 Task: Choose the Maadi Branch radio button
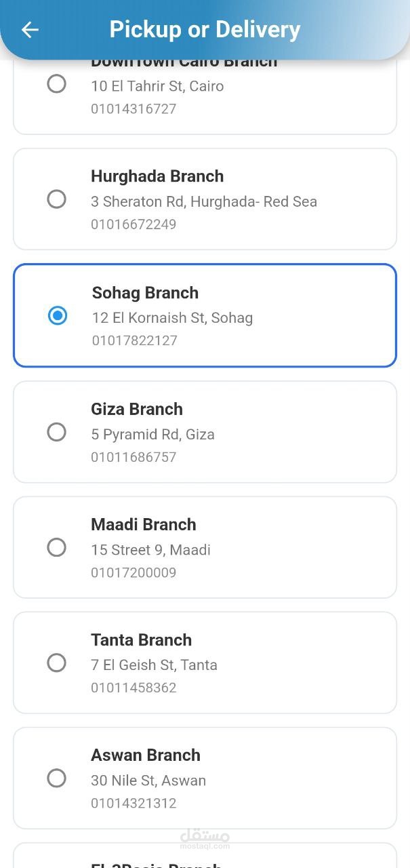(x=56, y=547)
